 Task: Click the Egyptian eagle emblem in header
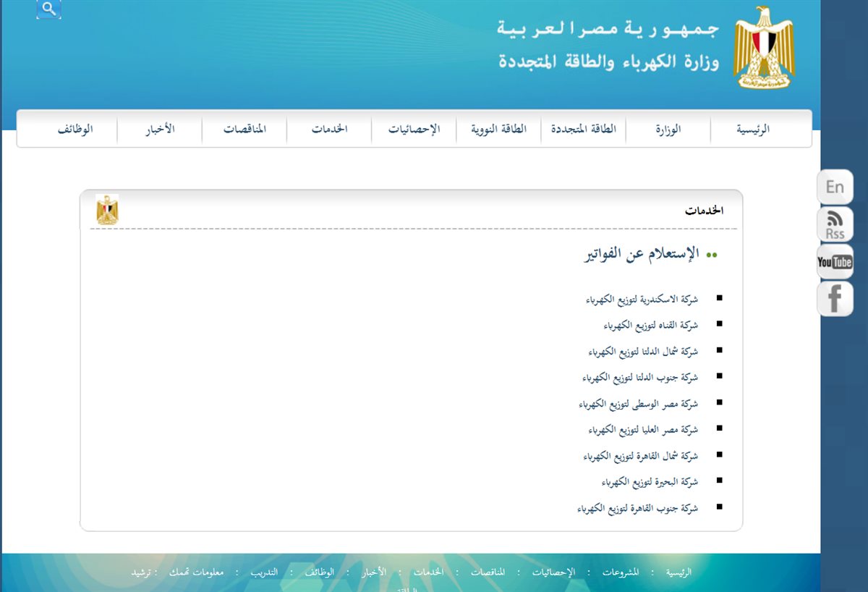pyautogui.click(x=764, y=48)
